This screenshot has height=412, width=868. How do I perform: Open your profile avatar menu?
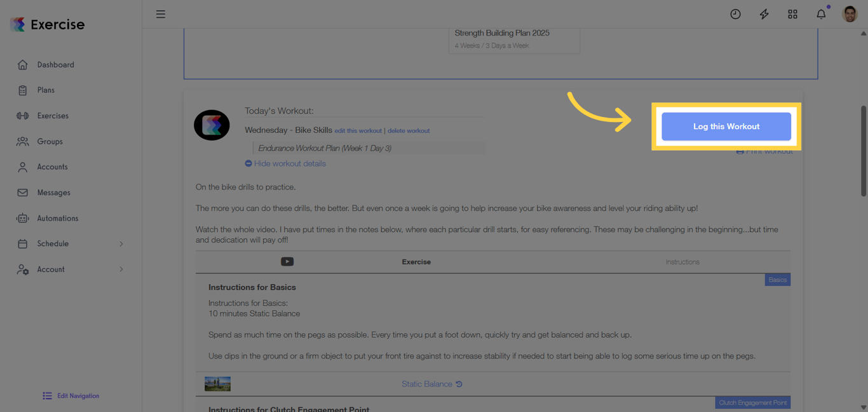tap(850, 13)
